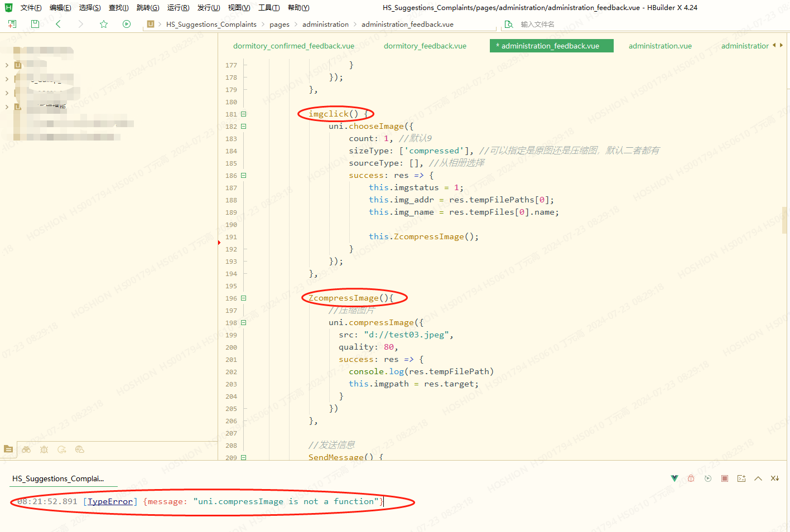The width and height of the screenshot is (790, 532).
Task: Open the project explorer folder icon
Action: [8, 449]
